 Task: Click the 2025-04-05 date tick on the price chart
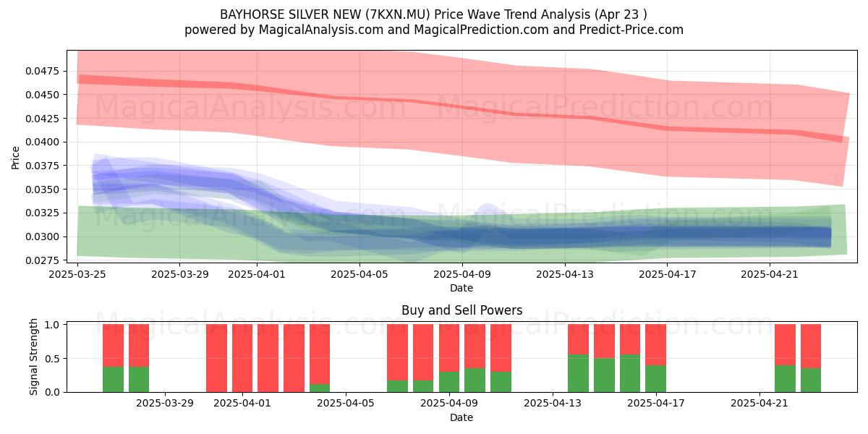click(x=359, y=274)
